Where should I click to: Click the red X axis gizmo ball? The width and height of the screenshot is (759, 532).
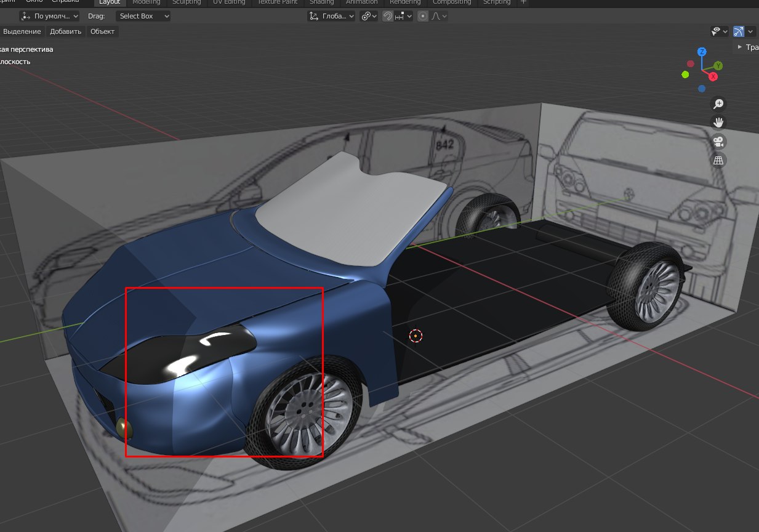(713, 77)
